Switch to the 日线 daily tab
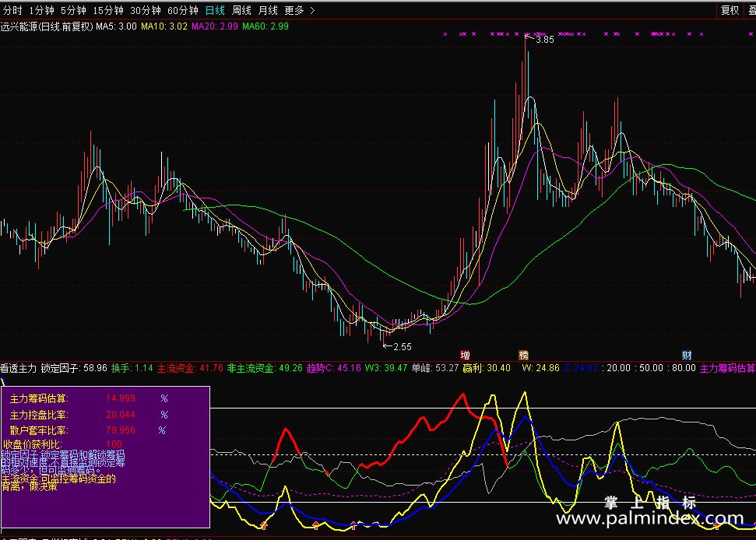The width and height of the screenshot is (756, 540). tap(215, 10)
